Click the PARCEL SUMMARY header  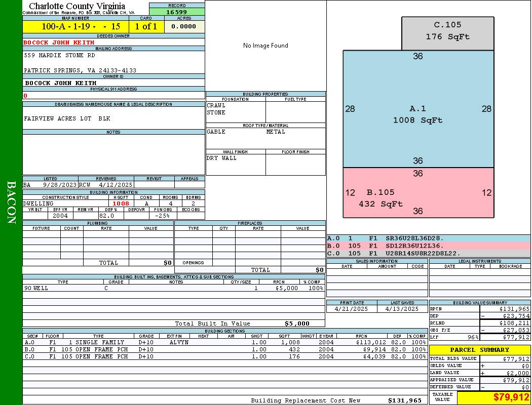click(480, 350)
